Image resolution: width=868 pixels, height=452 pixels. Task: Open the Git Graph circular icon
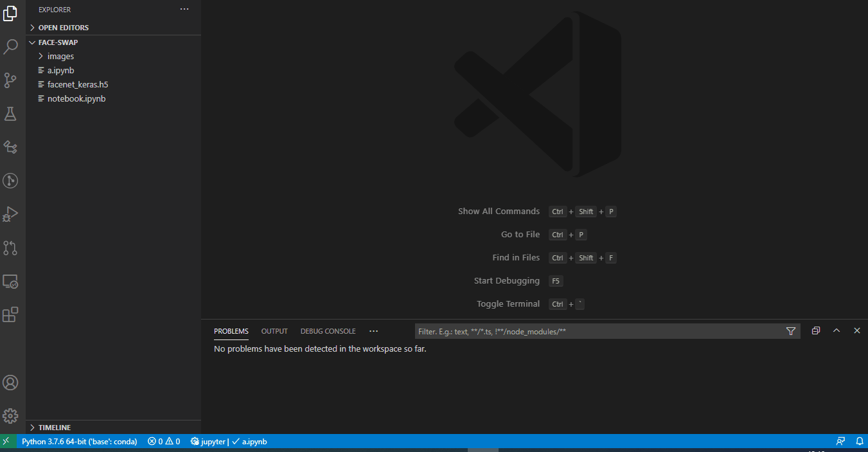click(x=10, y=181)
